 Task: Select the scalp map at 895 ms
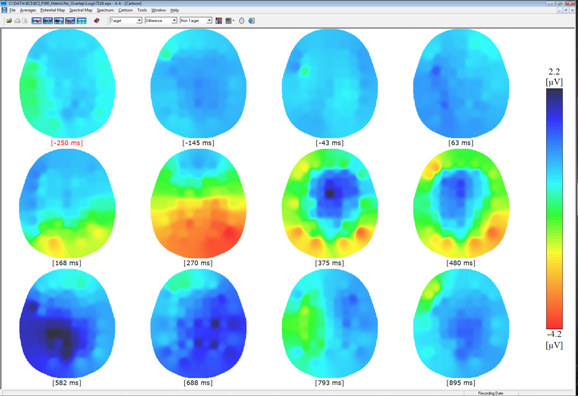click(461, 323)
